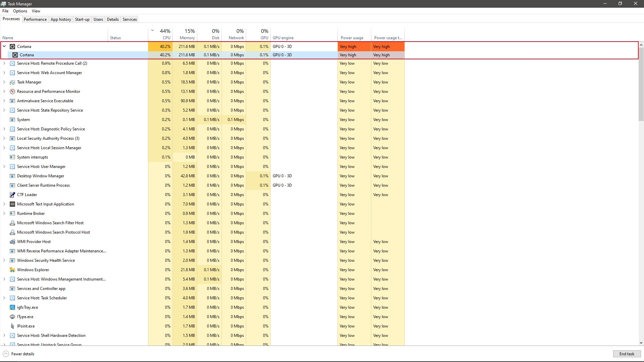The width and height of the screenshot is (644, 362).
Task: Click the Task Manager process icon
Action: 12,82
